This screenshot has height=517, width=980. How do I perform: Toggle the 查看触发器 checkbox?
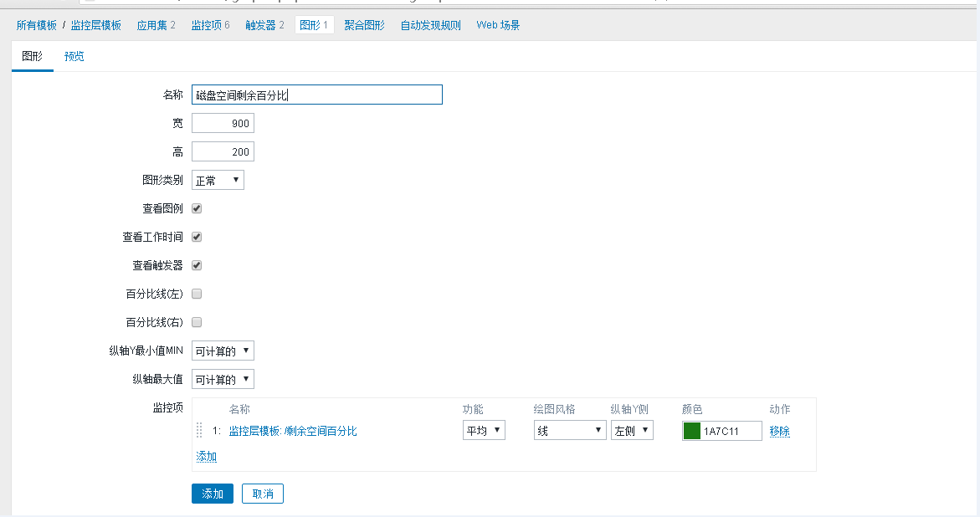pyautogui.click(x=197, y=265)
